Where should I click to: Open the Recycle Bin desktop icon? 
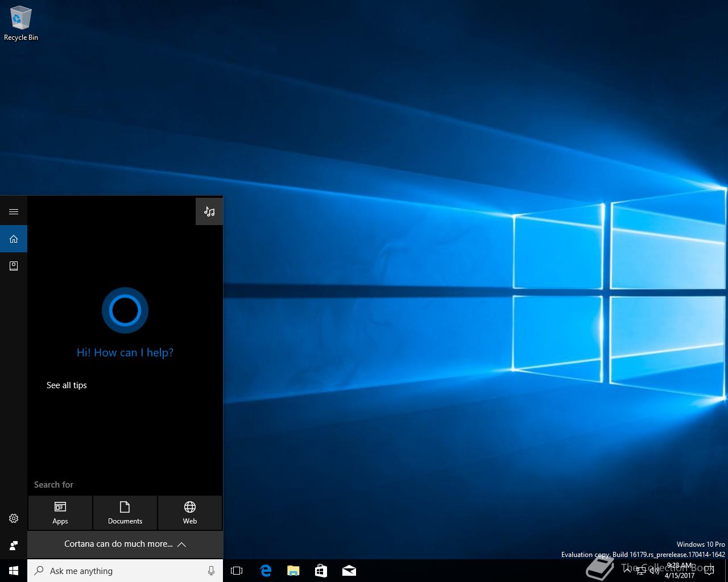tap(20, 24)
